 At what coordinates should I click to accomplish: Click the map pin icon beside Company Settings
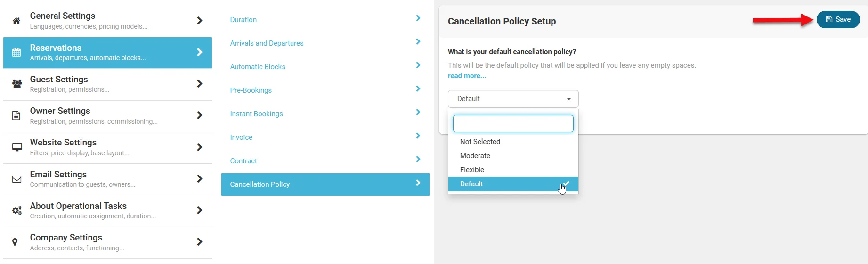15,242
